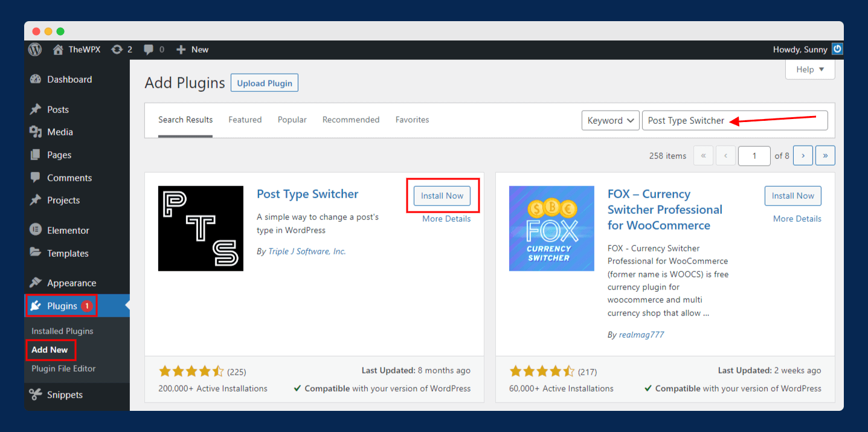Viewport: 868px width, 432px height.
Task: Go to next page of results
Action: click(x=802, y=155)
